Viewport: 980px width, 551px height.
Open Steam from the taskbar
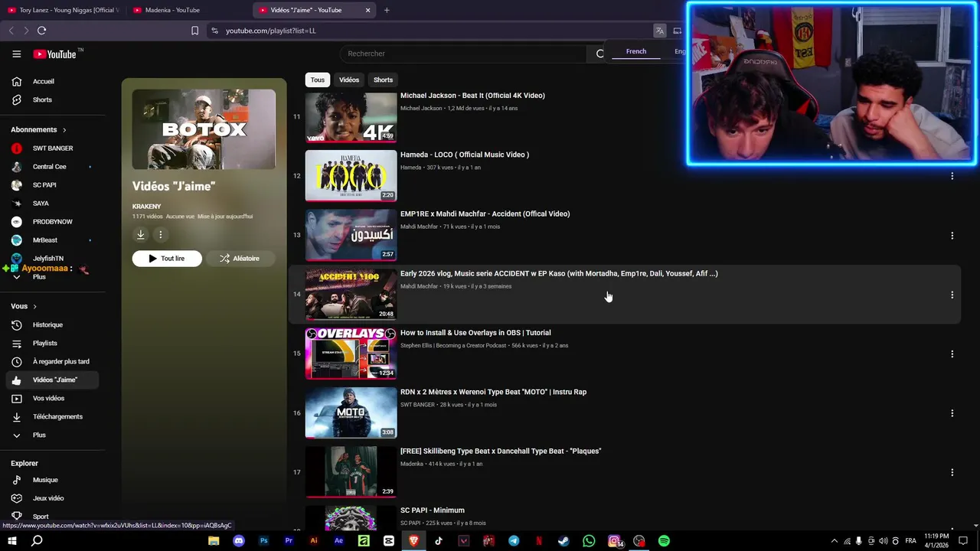click(563, 541)
